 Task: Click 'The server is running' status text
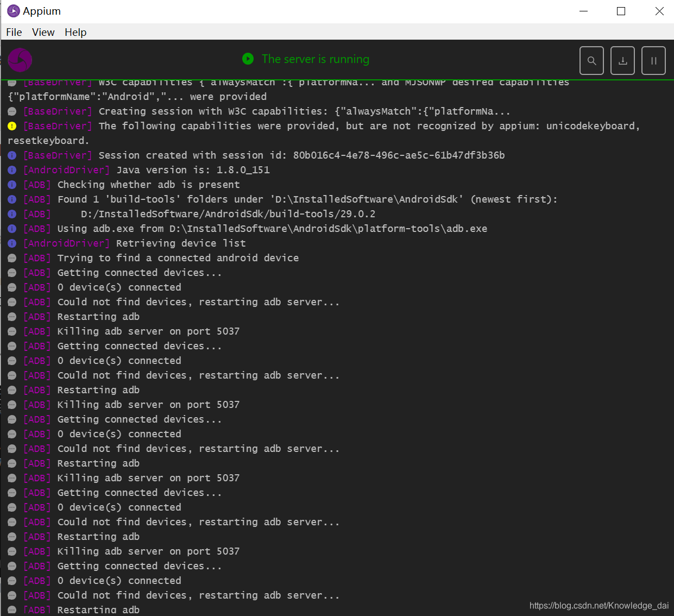click(316, 59)
